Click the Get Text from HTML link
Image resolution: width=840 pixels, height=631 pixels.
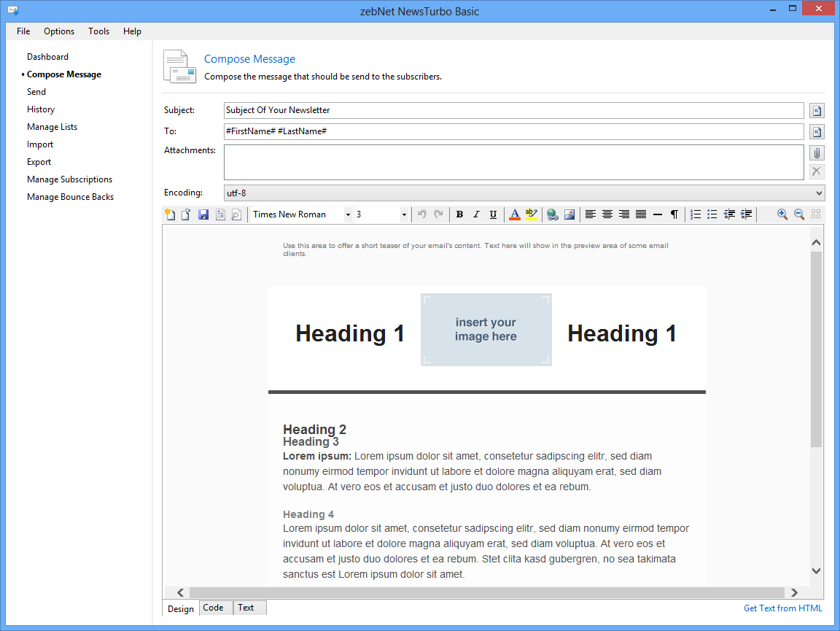point(782,608)
